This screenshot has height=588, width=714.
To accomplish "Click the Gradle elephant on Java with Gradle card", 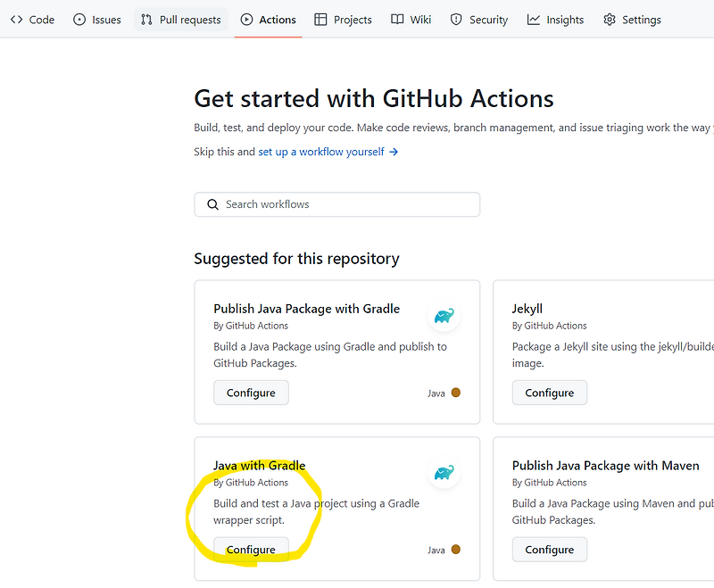I will coord(444,474).
